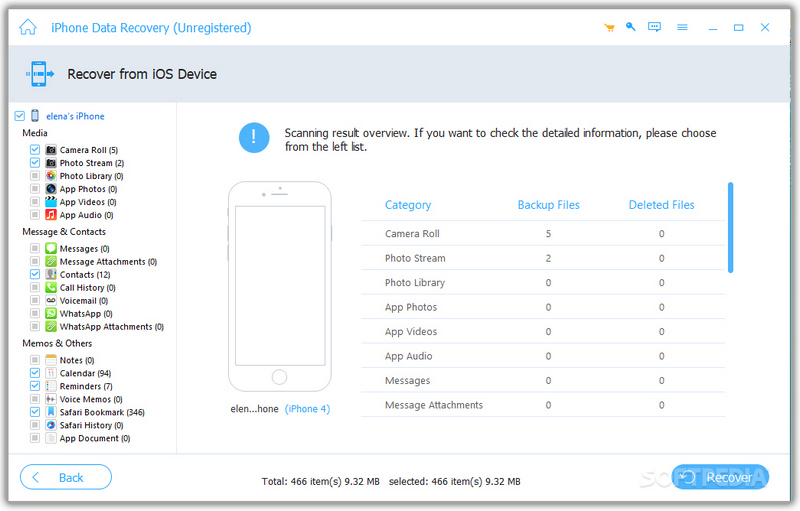Open Calendar (94) in the sidebar

(x=85, y=373)
